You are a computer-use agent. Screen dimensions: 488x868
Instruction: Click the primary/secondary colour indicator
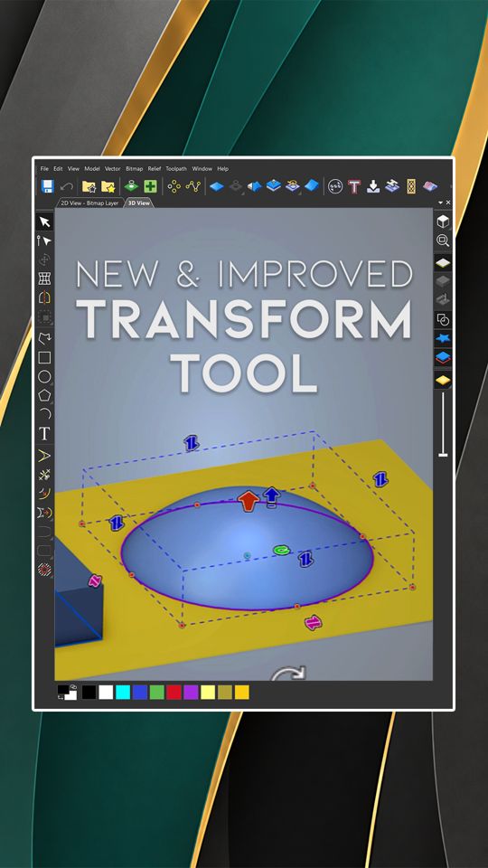[x=68, y=693]
